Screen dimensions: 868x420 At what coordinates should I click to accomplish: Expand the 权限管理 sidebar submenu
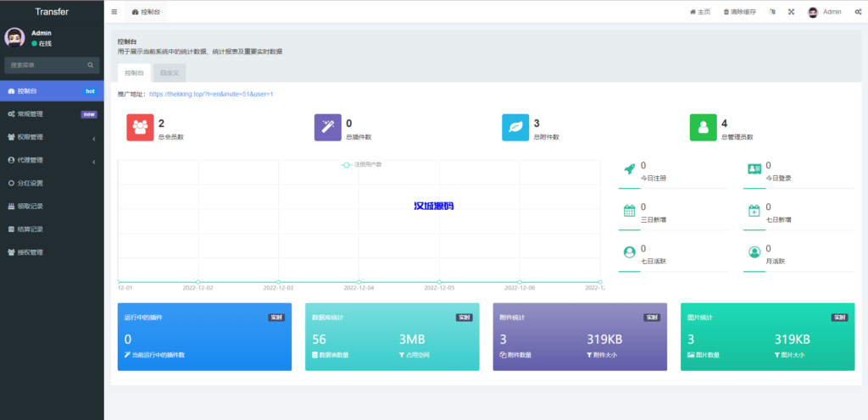point(51,137)
